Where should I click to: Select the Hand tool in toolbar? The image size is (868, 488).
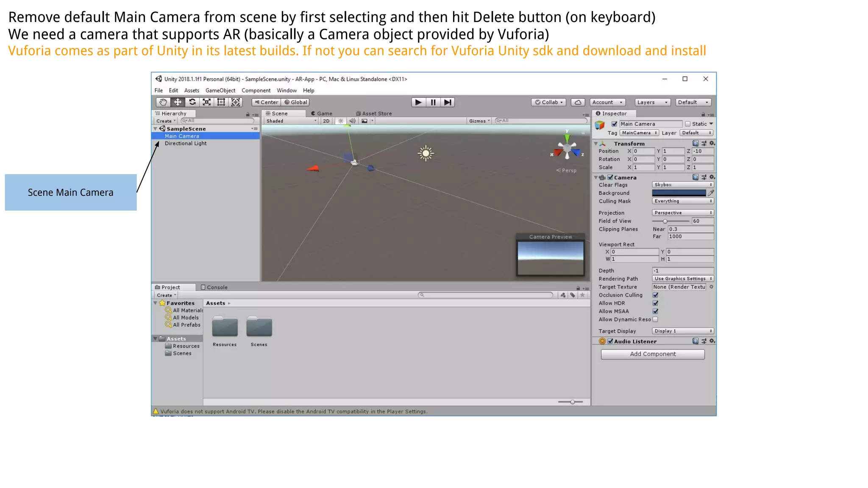coord(163,102)
